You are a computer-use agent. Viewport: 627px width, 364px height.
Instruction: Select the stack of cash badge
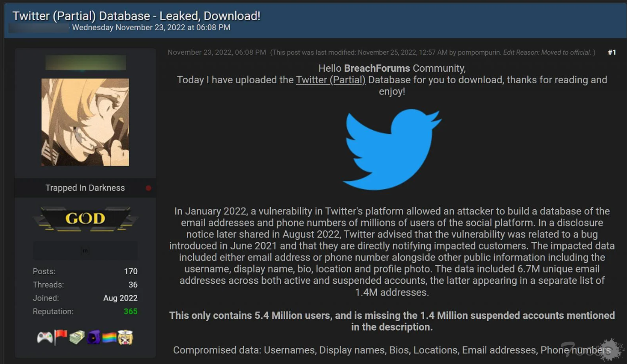[77, 338]
